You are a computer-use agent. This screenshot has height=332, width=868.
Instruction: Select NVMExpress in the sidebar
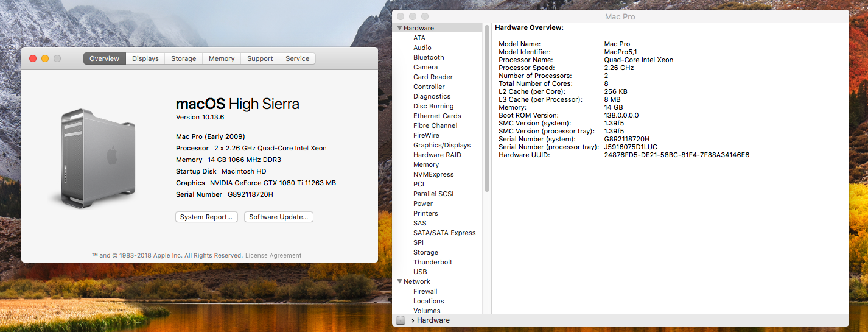tap(433, 174)
